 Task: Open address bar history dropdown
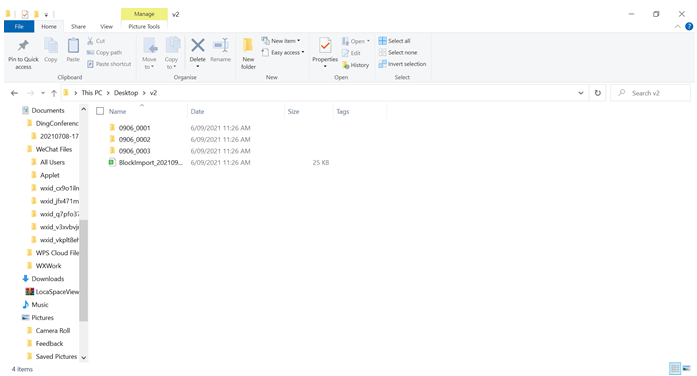click(581, 93)
